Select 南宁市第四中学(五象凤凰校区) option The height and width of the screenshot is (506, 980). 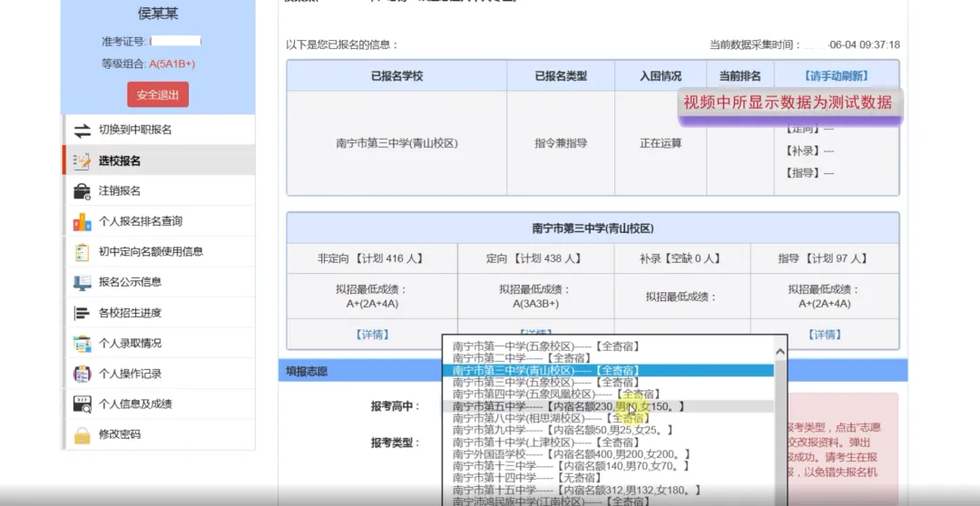point(607,394)
